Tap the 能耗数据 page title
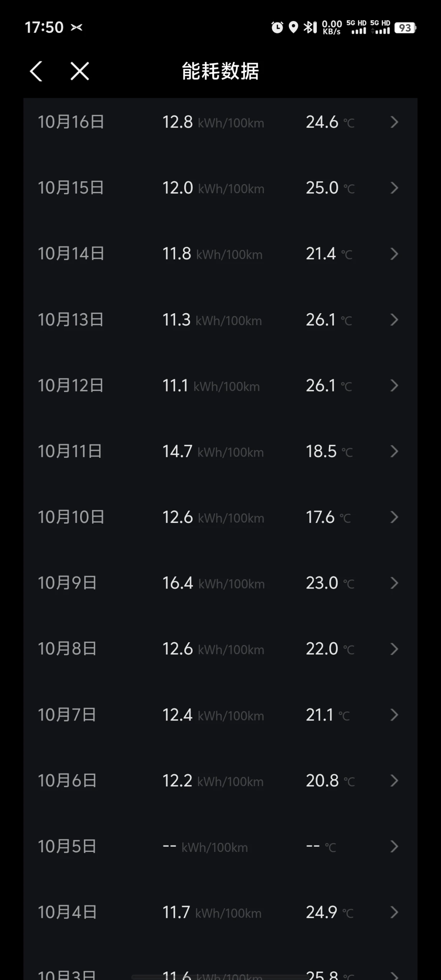This screenshot has width=441, height=980. point(220,71)
